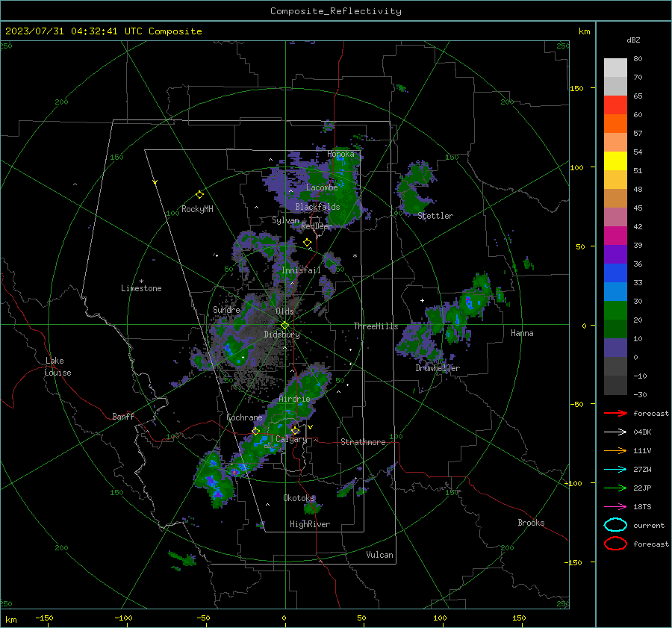Select the 80 dBZ light gray swatch
This screenshot has width=672, height=628.
pos(615,67)
